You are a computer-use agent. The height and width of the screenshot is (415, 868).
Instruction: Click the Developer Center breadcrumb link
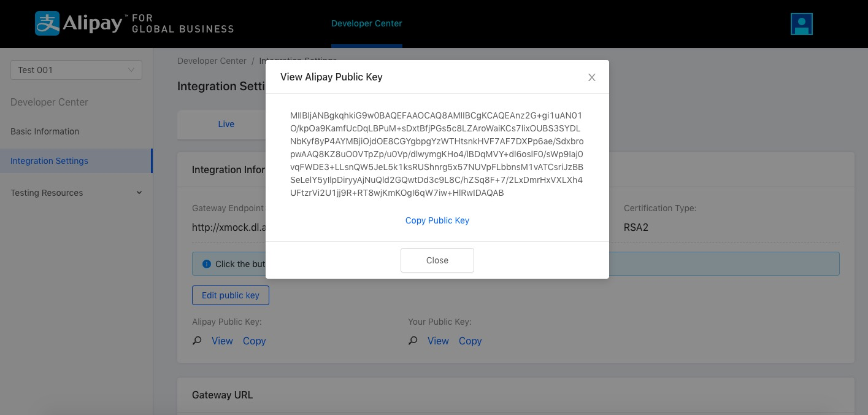[212, 61]
